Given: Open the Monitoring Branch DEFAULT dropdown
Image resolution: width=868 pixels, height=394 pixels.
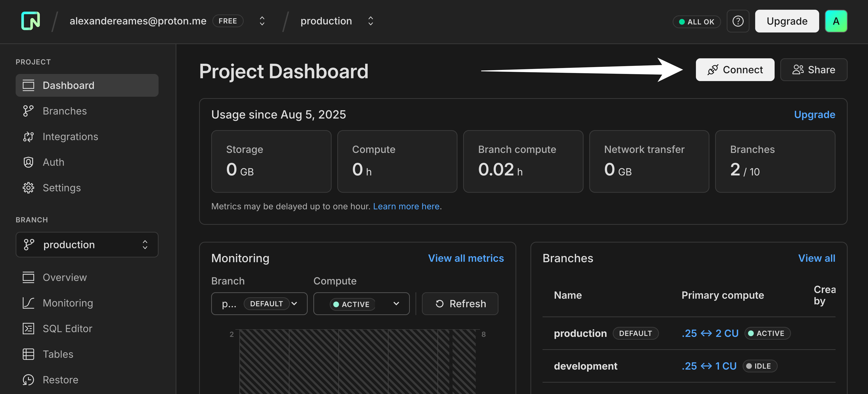Looking at the screenshot, I should [x=259, y=304].
